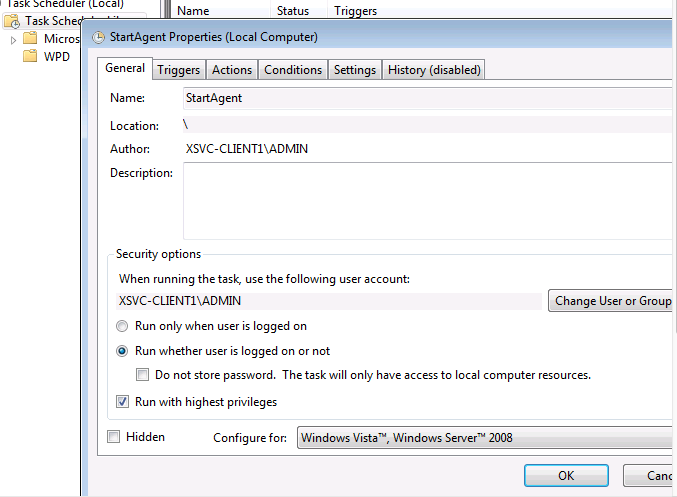The width and height of the screenshot is (677, 497).
Task: Open the Configure for dropdown
Action: [x=485, y=437]
